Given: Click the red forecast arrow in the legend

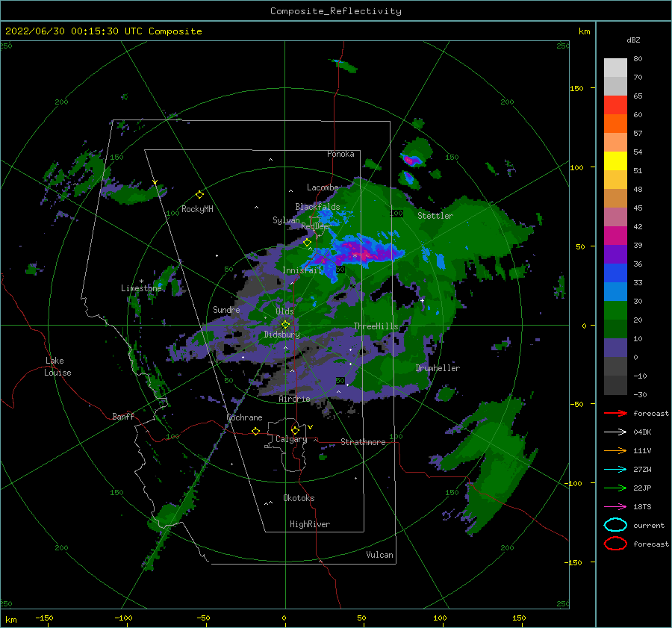Looking at the screenshot, I should pos(615,413).
